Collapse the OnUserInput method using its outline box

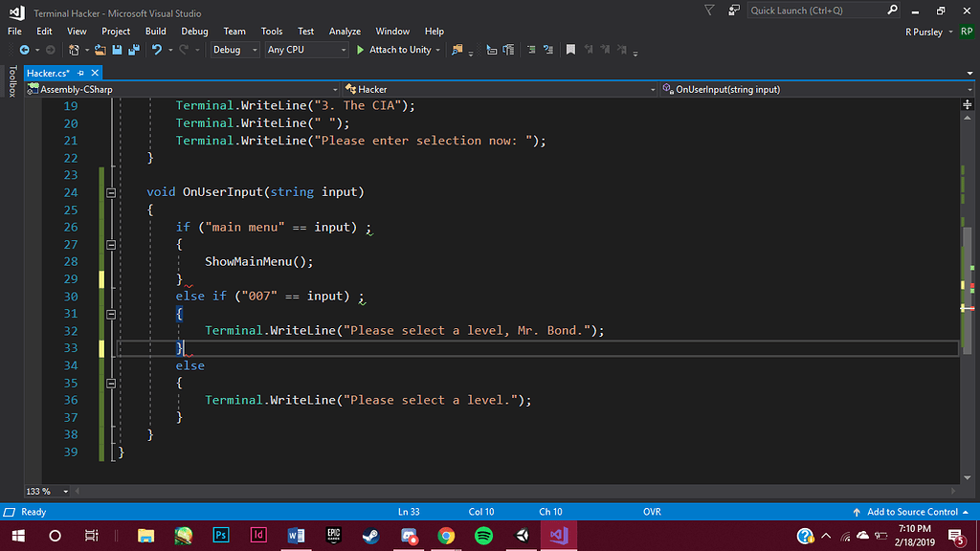111,191
